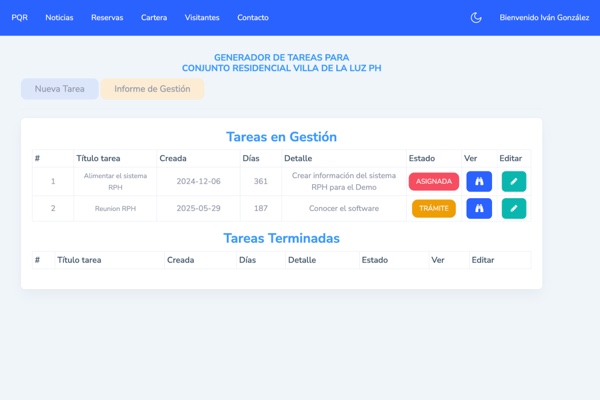The width and height of the screenshot is (600, 400).
Task: Click the 'Título tarea' header in Tareas Terminadas
Action: 80,260
